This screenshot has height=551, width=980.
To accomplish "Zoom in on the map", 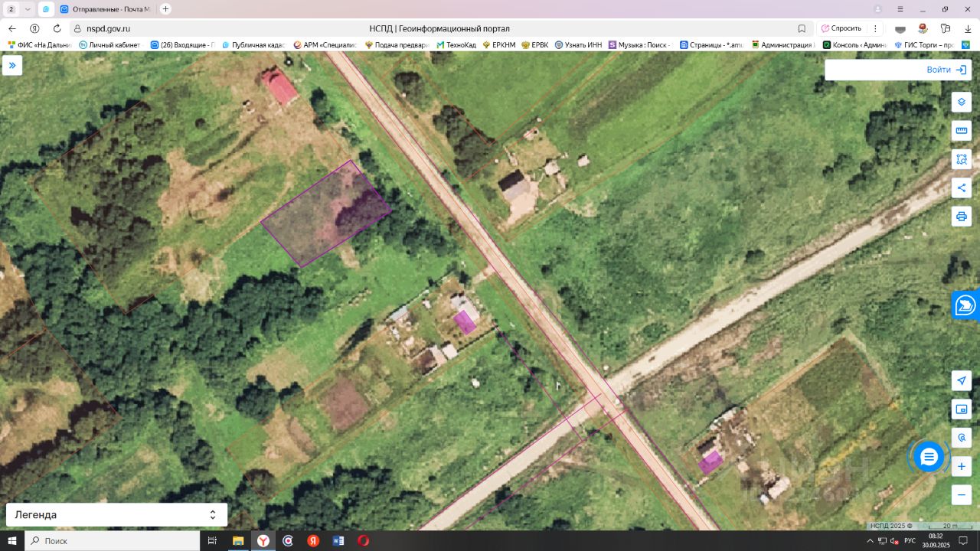I will [962, 466].
